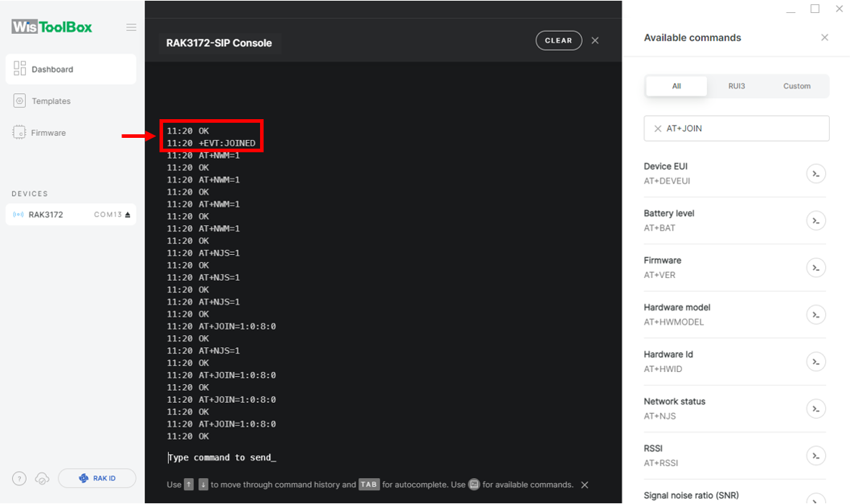Toggle the hamburger sidebar menu
This screenshot has width=852, height=504.
tap(131, 27)
